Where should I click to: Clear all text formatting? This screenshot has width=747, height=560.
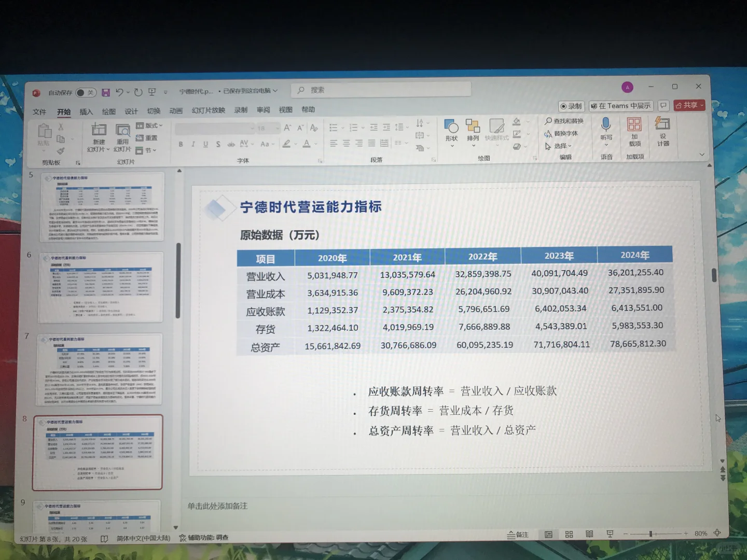[x=314, y=128]
